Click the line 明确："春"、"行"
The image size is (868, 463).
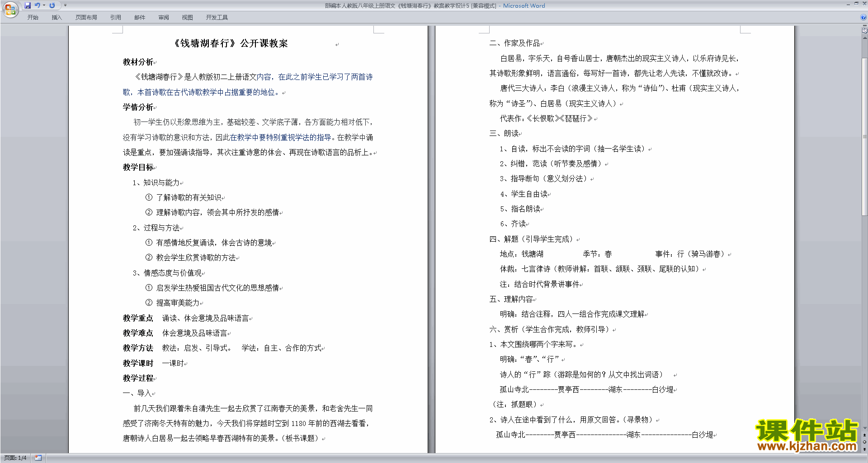pyautogui.click(x=529, y=359)
